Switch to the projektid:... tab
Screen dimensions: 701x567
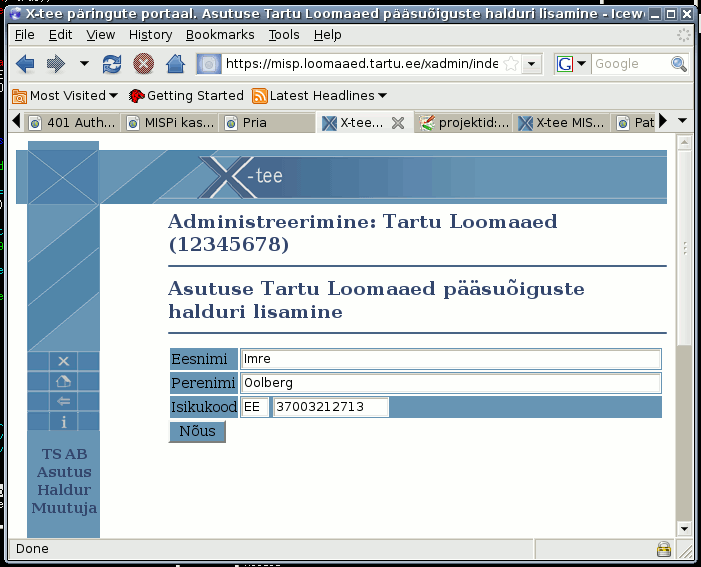pyautogui.click(x=464, y=123)
